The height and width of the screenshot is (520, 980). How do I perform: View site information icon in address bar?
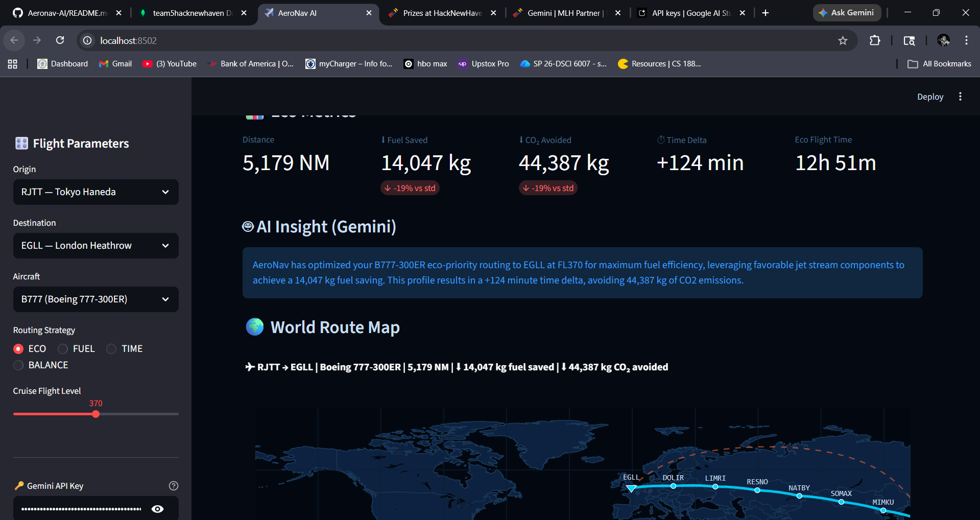tap(88, 40)
